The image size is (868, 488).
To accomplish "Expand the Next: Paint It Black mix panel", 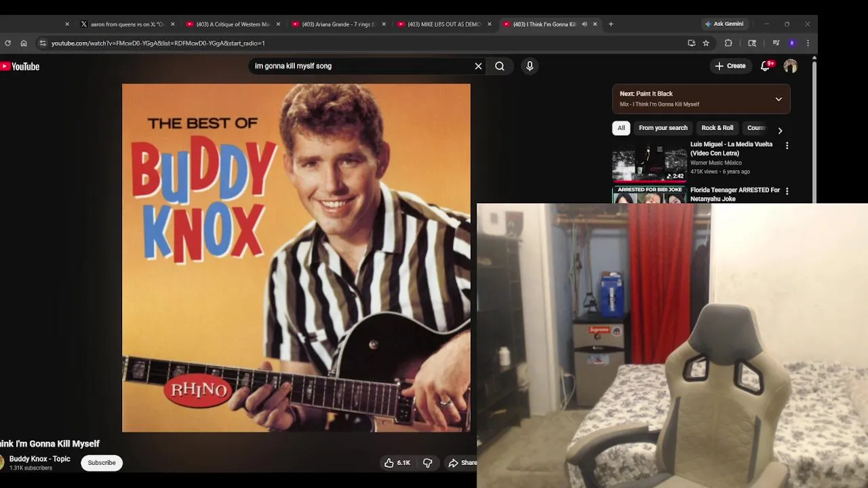I will (778, 99).
